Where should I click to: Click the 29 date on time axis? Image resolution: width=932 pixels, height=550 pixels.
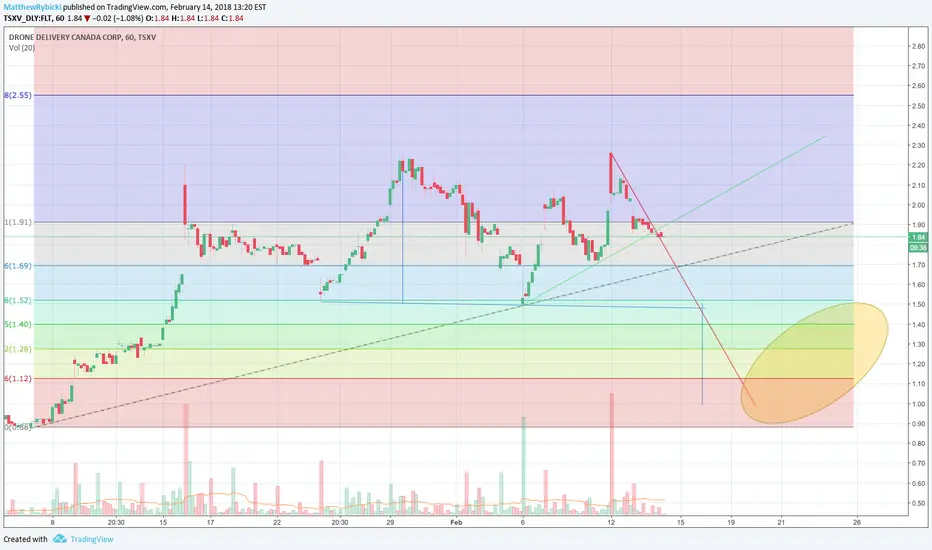pos(390,523)
